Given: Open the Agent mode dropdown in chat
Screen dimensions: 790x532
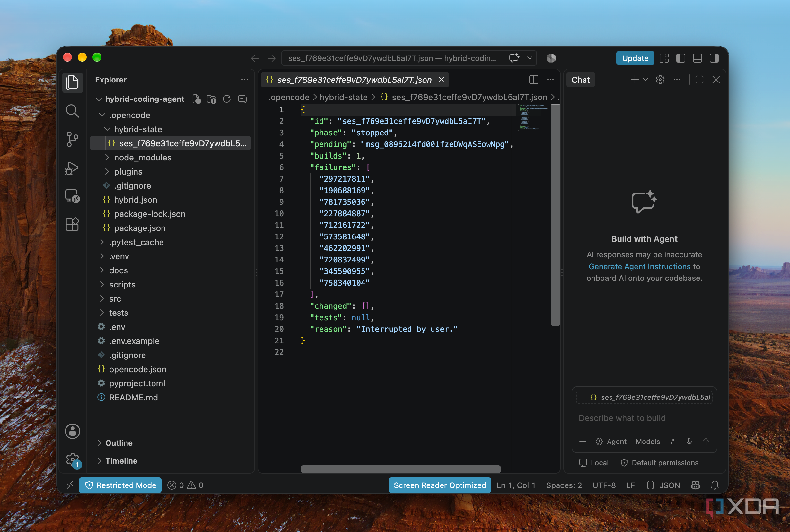Looking at the screenshot, I should (x=611, y=442).
